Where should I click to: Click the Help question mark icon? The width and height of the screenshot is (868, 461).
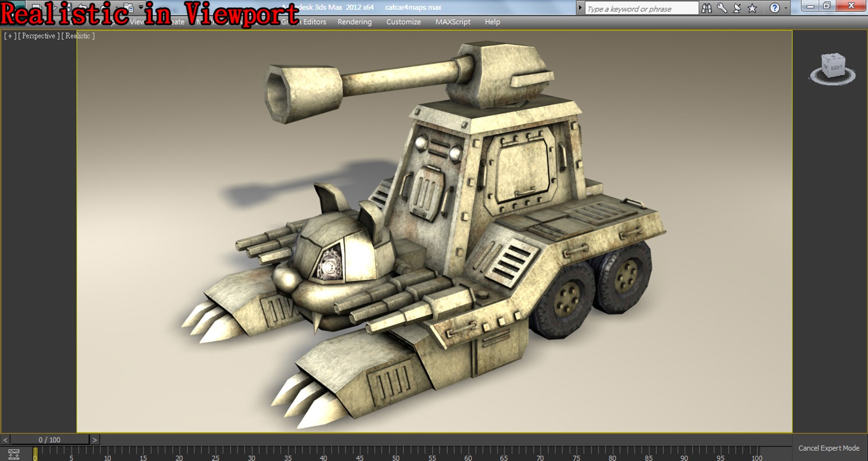pos(775,8)
